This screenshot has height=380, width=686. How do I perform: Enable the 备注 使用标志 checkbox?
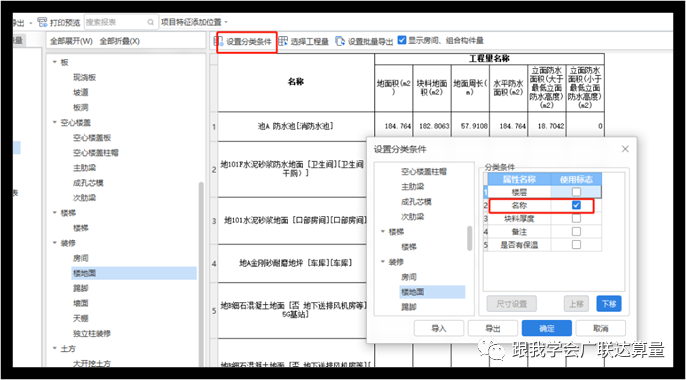tap(576, 231)
